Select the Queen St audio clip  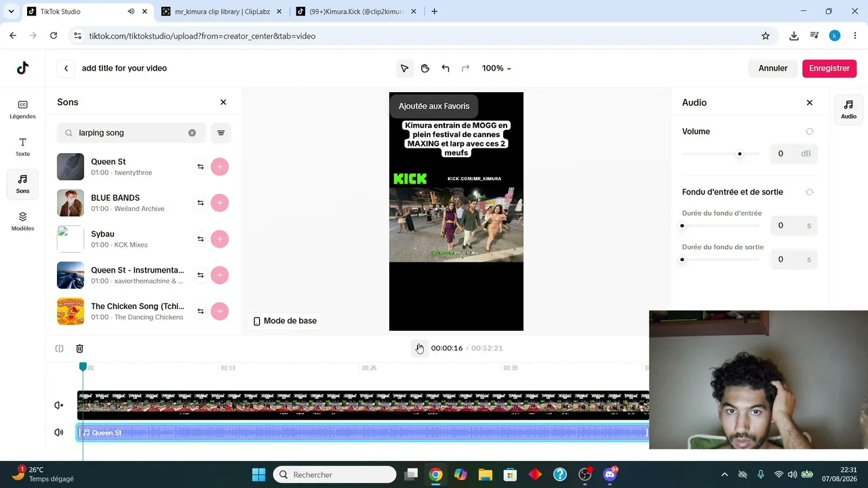pyautogui.click(x=363, y=432)
